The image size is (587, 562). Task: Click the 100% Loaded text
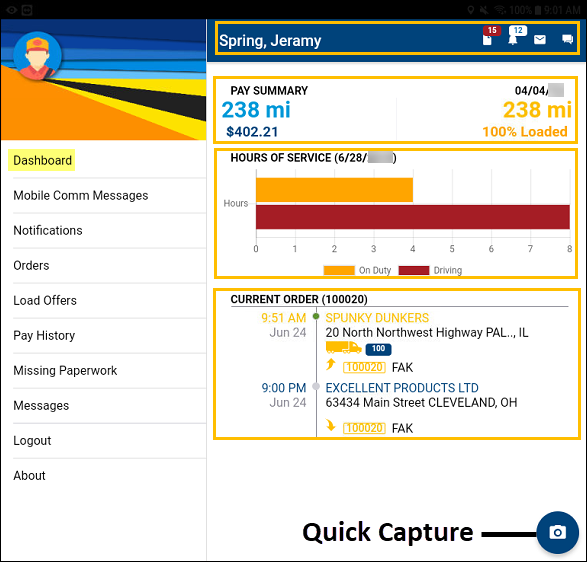tap(524, 132)
